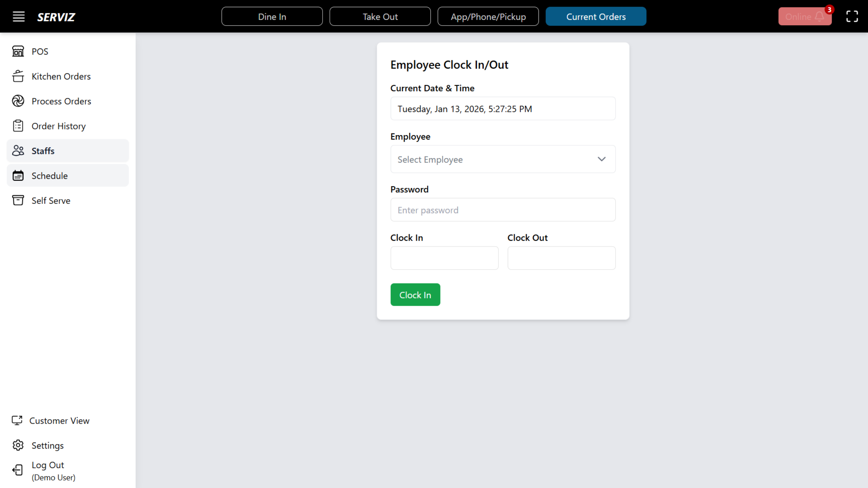The height and width of the screenshot is (488, 868).
Task: Open the App/Phone/Pickup tab
Action: pyautogui.click(x=488, y=17)
